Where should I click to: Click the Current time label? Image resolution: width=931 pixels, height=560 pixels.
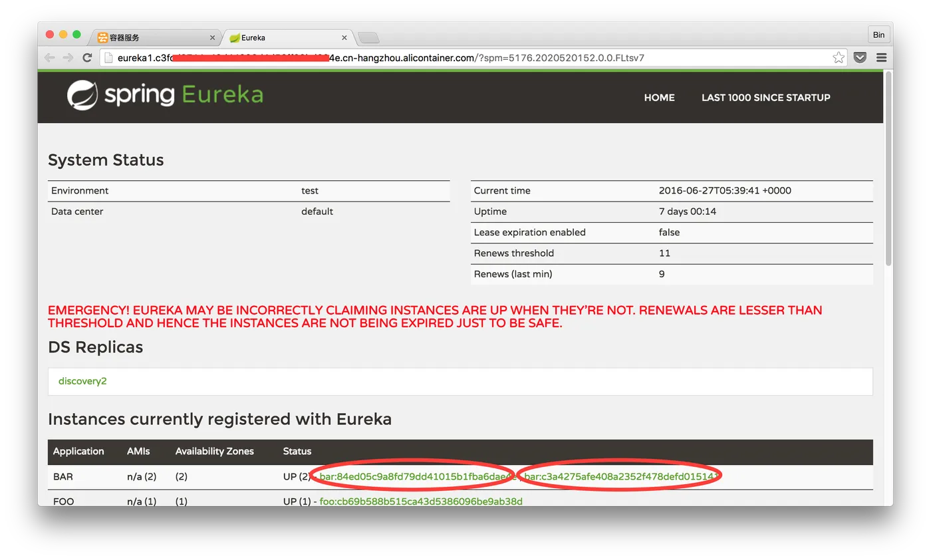coord(502,191)
